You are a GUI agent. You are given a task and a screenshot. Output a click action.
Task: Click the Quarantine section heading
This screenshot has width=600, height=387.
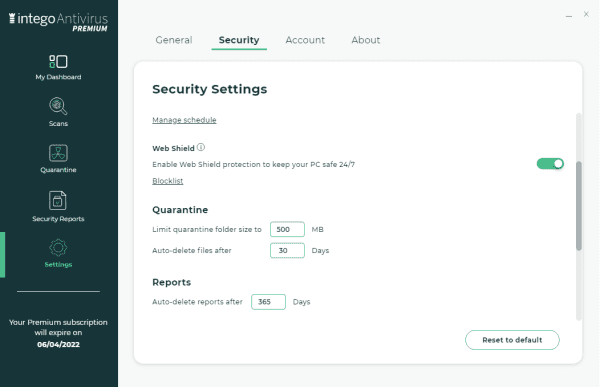coord(180,210)
